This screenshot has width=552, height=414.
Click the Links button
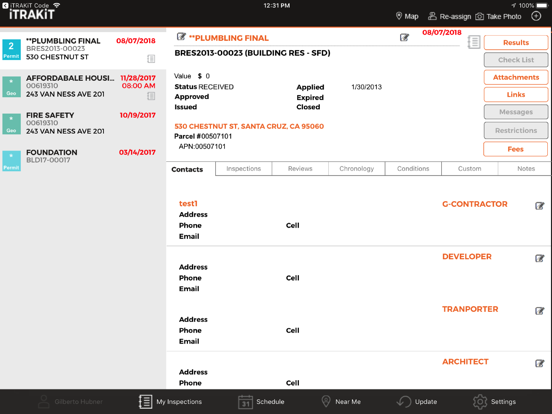516,95
